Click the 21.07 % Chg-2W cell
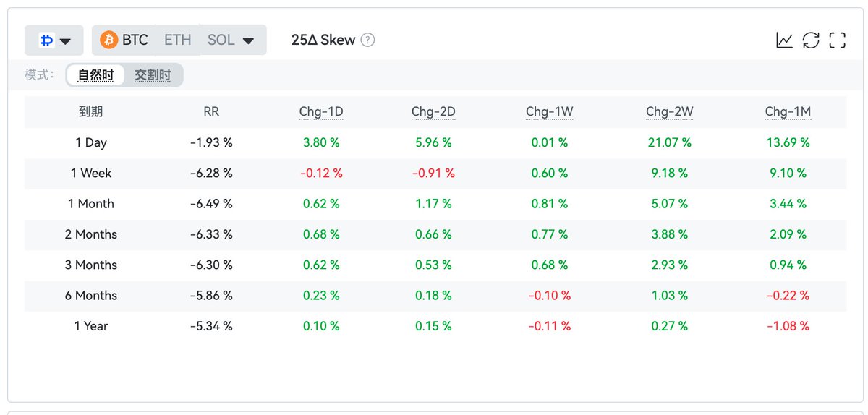 click(x=670, y=143)
